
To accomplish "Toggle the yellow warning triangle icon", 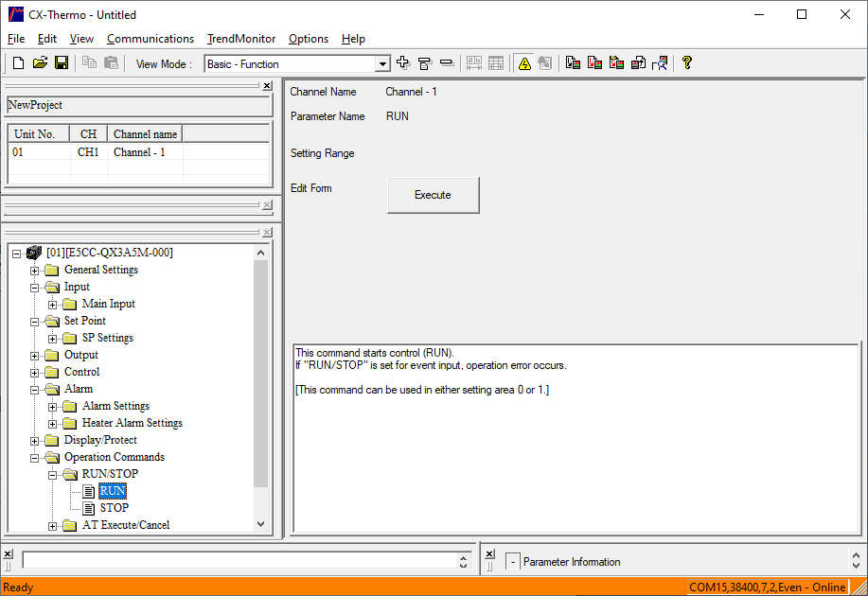I will (524, 63).
